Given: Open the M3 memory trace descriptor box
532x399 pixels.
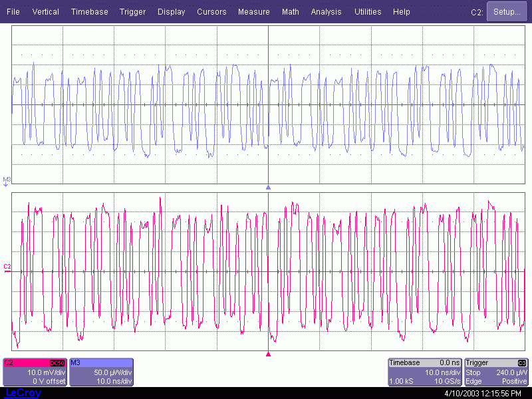Looking at the screenshot, I should point(100,372).
